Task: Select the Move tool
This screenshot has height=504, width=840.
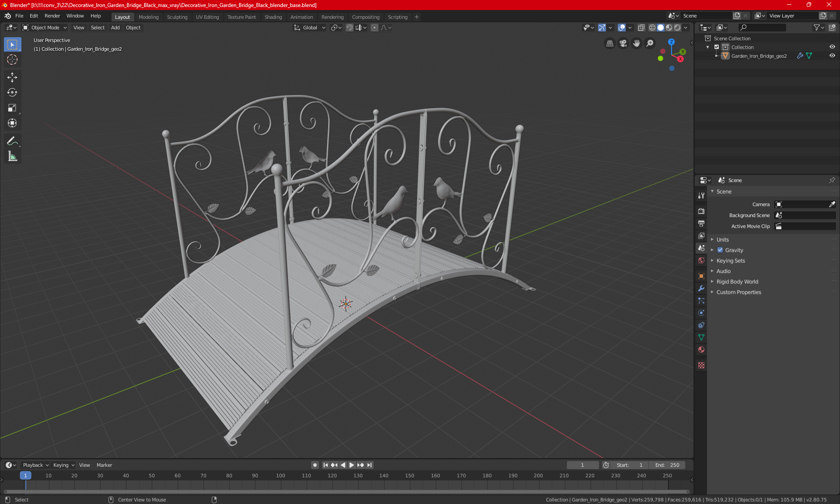Action: [12, 77]
